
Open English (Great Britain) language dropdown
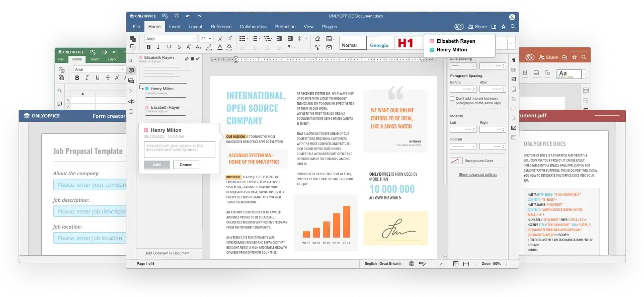coord(384,264)
